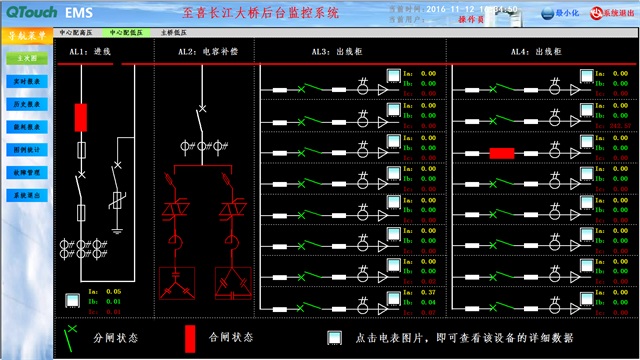Click the 导航菜单 header label
This screenshot has width=640, height=360.
[x=27, y=36]
